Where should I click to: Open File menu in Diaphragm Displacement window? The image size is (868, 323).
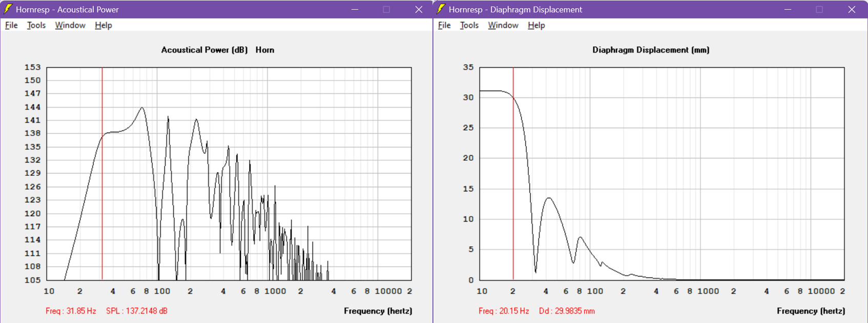[444, 25]
